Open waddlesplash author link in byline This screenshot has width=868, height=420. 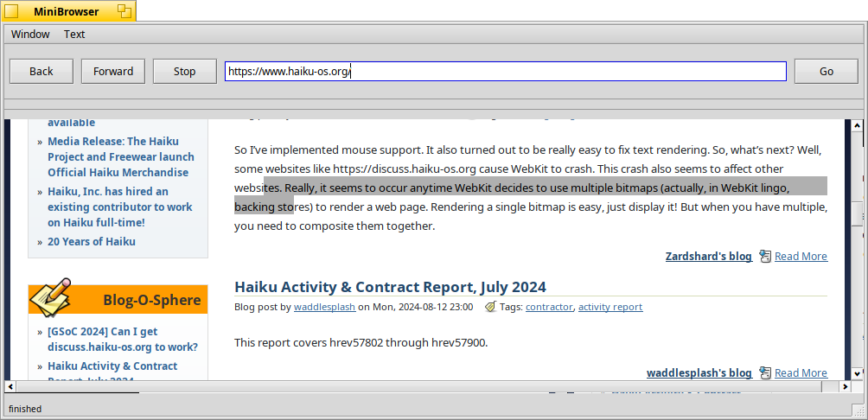click(324, 307)
